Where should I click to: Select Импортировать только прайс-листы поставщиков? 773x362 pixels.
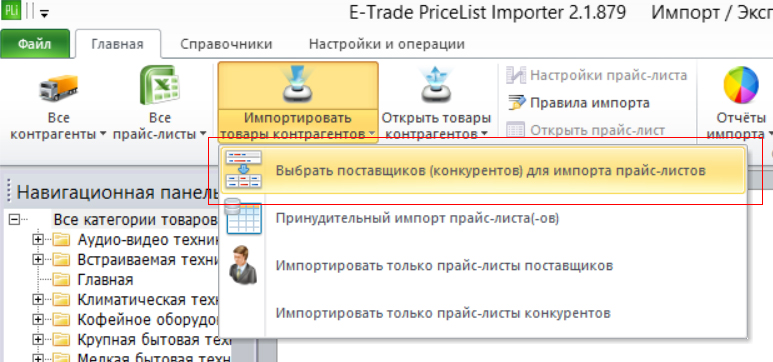point(483,265)
